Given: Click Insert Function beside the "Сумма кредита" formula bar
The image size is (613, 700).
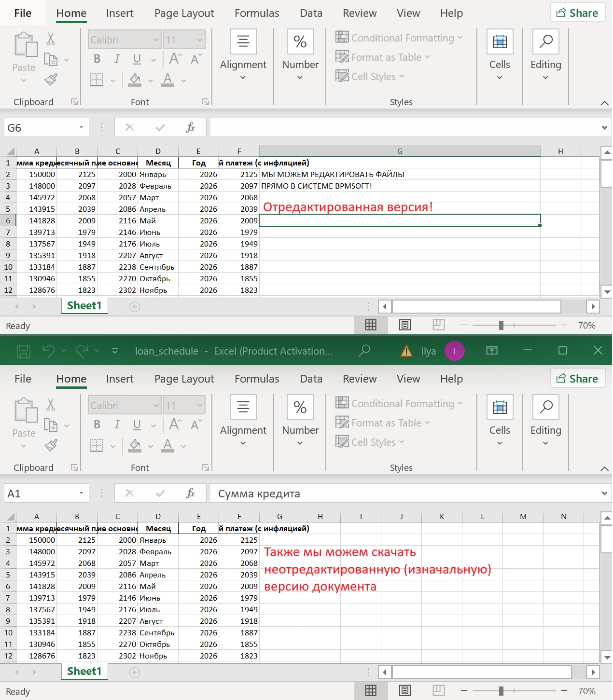Looking at the screenshot, I should (x=191, y=493).
